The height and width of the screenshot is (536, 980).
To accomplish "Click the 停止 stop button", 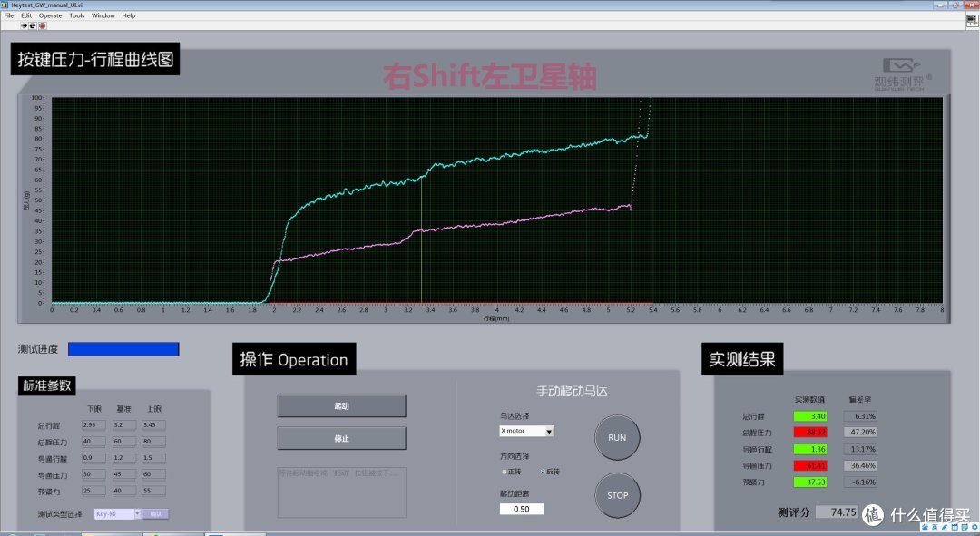I will point(341,439).
